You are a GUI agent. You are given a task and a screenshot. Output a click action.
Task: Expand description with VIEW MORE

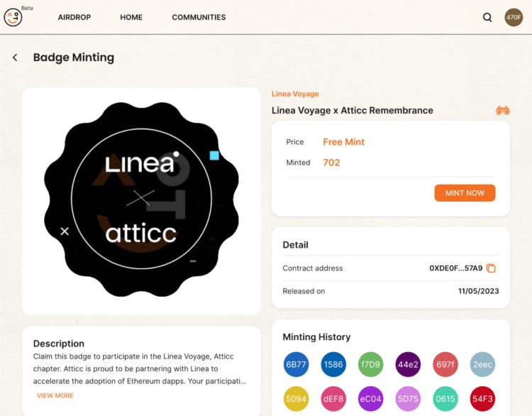click(55, 395)
